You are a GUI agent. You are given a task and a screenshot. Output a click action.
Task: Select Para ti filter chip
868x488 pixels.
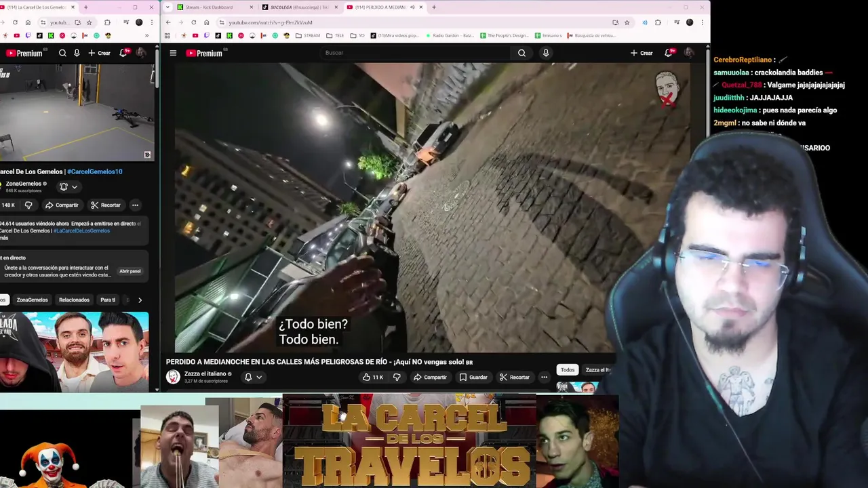[x=108, y=300]
